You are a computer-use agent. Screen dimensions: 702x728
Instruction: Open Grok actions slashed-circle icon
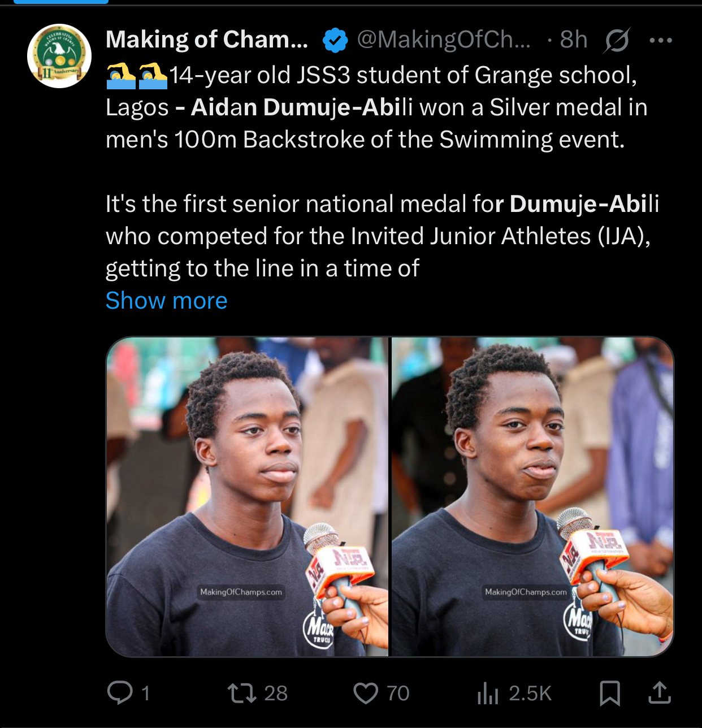(617, 41)
